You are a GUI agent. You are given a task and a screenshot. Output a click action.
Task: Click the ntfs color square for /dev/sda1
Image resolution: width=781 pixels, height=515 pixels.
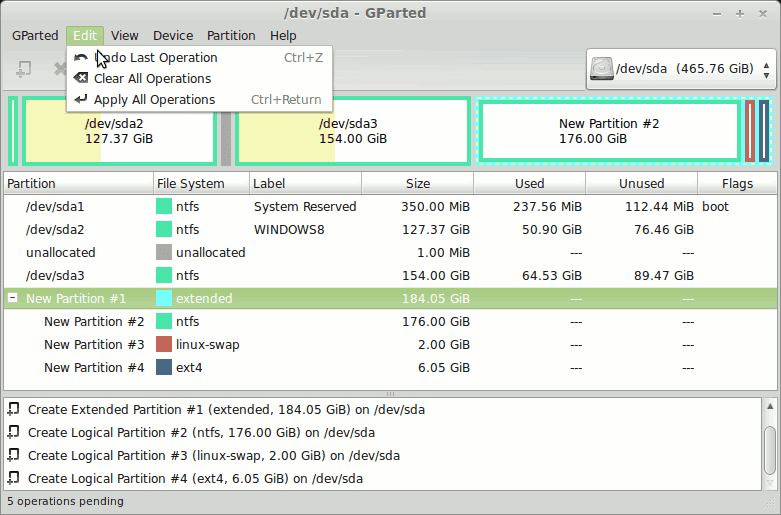point(164,206)
